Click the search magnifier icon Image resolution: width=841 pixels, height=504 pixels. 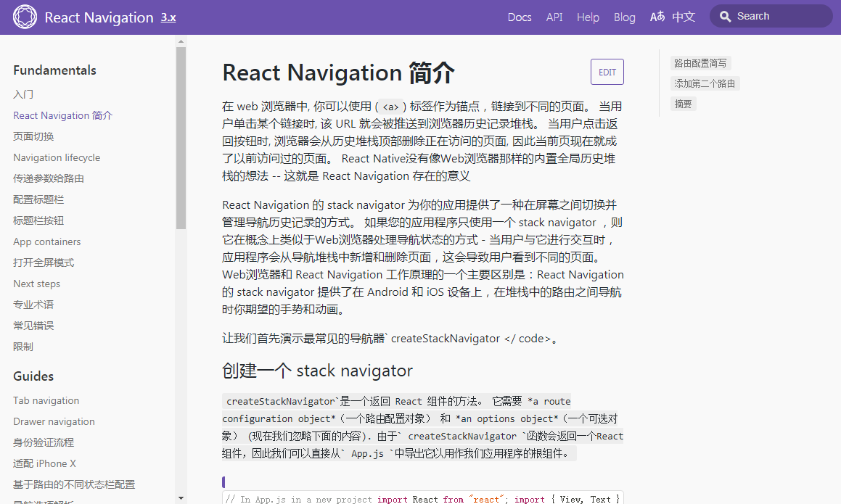[725, 17]
